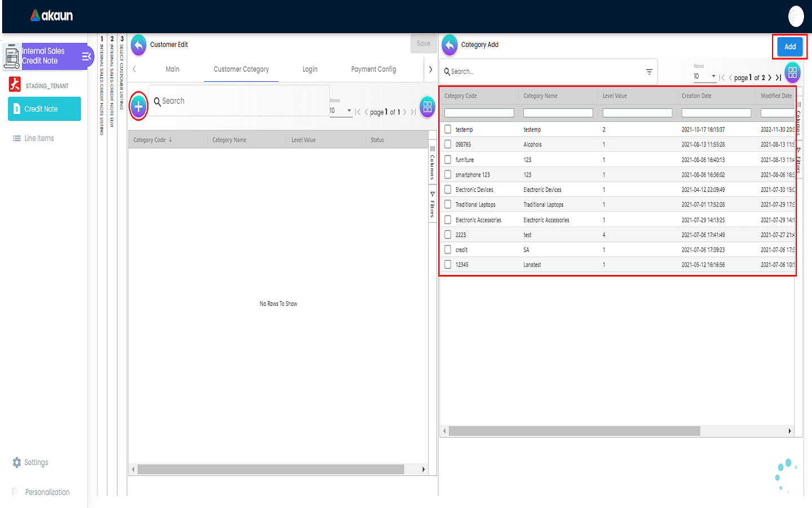Click the blue Add button
The image size is (812, 508).
click(789, 47)
